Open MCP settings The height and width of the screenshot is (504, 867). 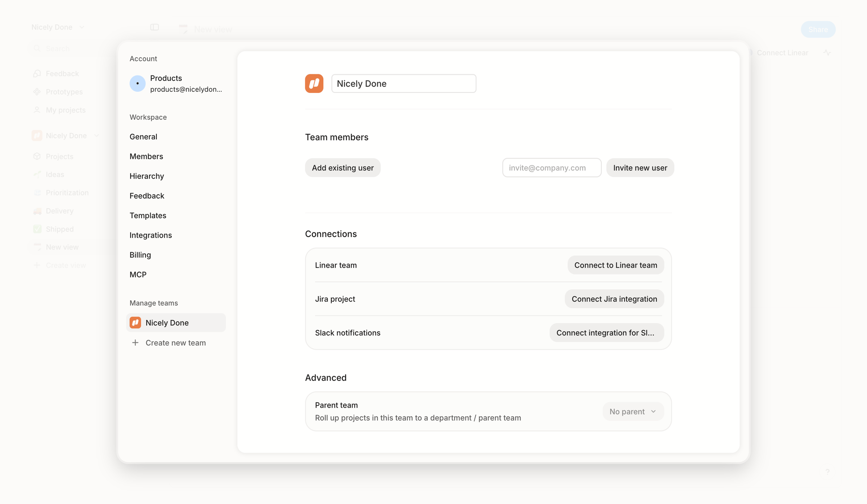[138, 275]
